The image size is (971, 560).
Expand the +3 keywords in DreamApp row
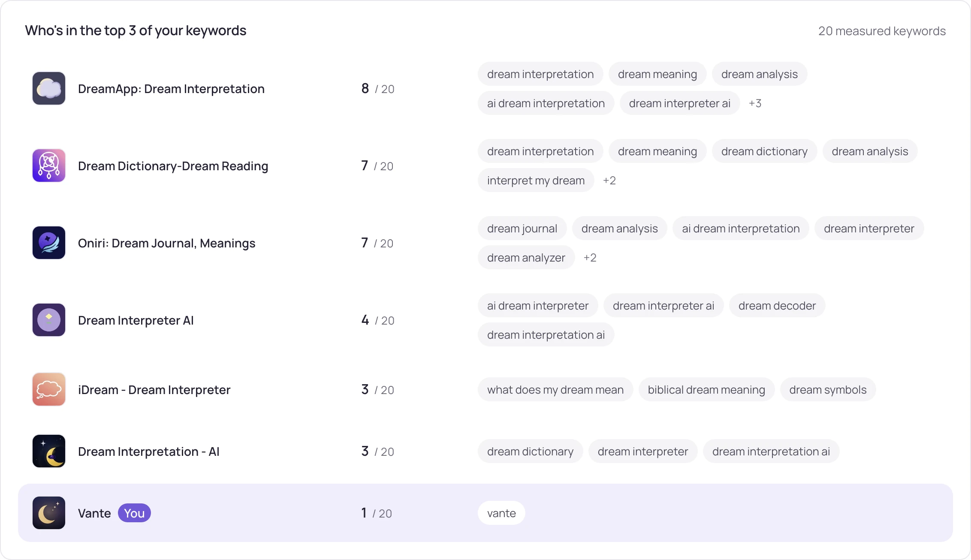pyautogui.click(x=755, y=103)
